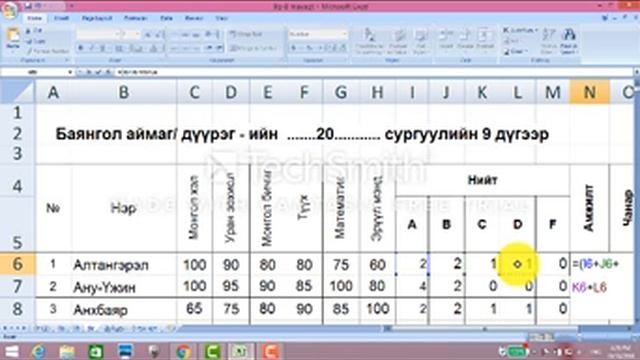Open the Name Box dropdown arrow
The height and width of the screenshot is (360, 640).
(70, 72)
